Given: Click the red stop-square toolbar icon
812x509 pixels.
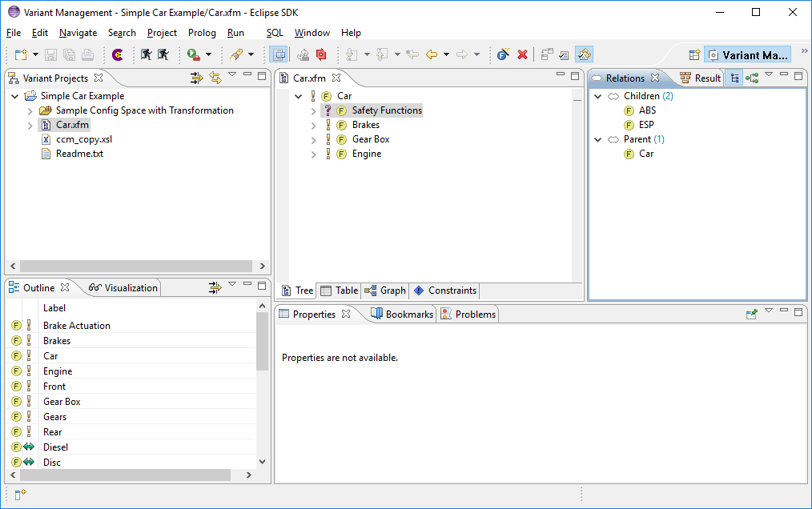Looking at the screenshot, I should click(321, 54).
